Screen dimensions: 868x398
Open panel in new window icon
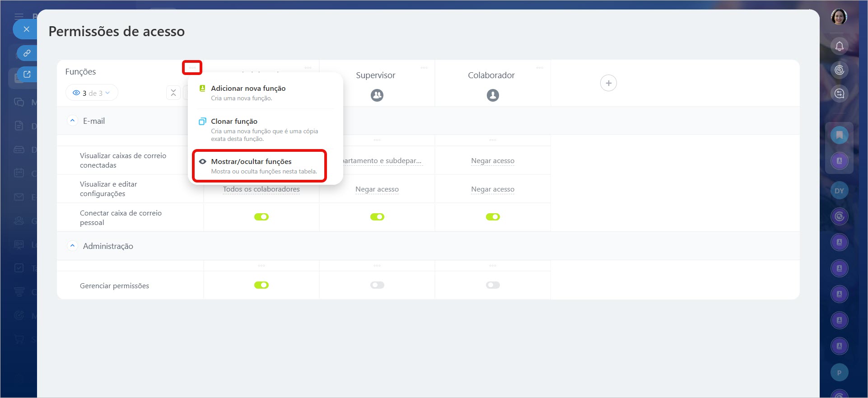click(27, 75)
